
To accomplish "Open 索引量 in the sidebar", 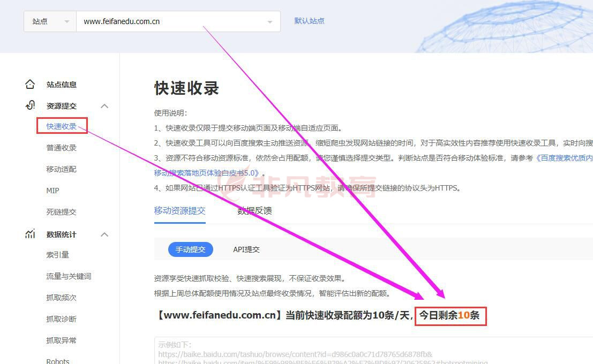I will coord(57,255).
